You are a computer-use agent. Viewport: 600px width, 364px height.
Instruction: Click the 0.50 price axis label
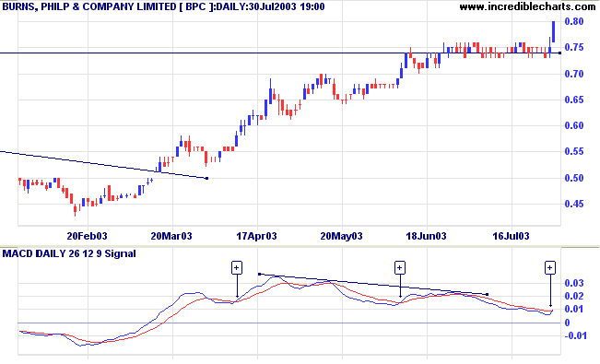click(x=574, y=178)
